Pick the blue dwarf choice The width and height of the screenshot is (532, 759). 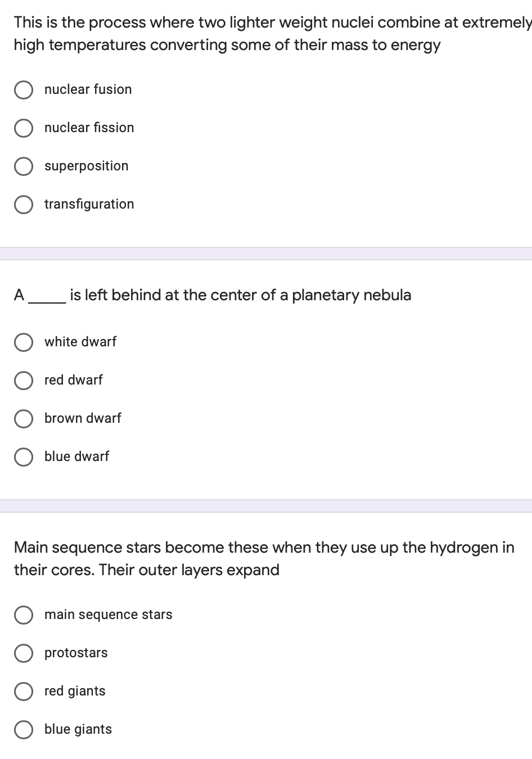point(23,457)
